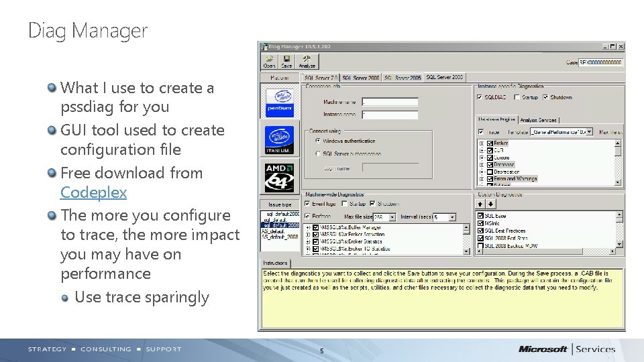The width and height of the screenshot is (644, 362).
Task: Expand the Cursors trace tree node
Action: [x=482, y=158]
